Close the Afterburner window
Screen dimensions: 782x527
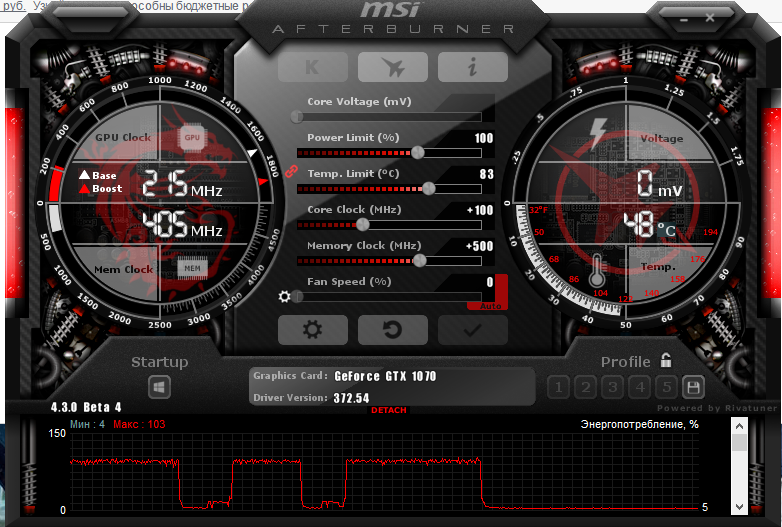pyautogui.click(x=710, y=18)
